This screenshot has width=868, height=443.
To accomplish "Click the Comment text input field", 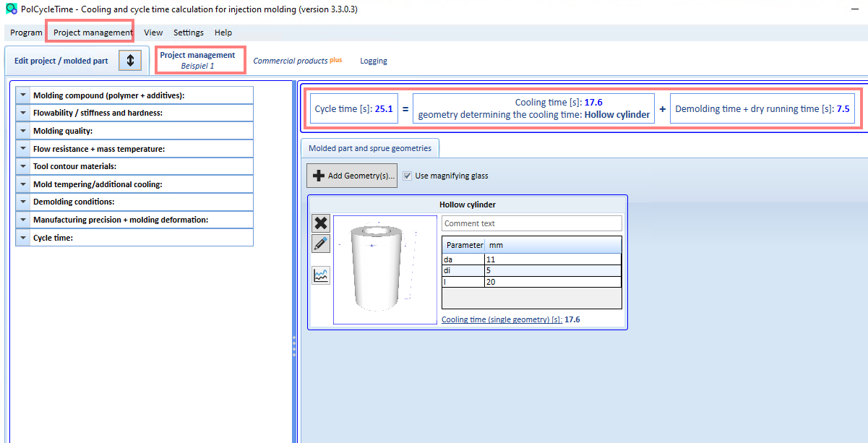I will coord(531,223).
